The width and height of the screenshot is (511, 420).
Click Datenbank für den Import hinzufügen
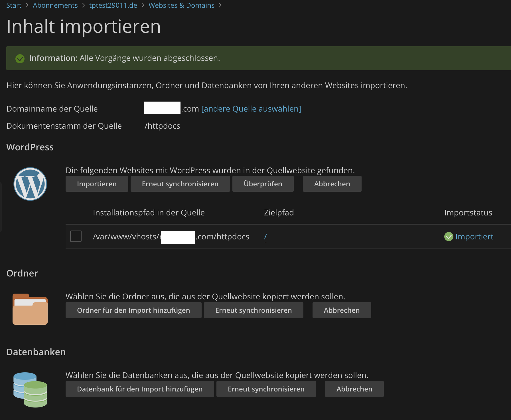(x=140, y=389)
